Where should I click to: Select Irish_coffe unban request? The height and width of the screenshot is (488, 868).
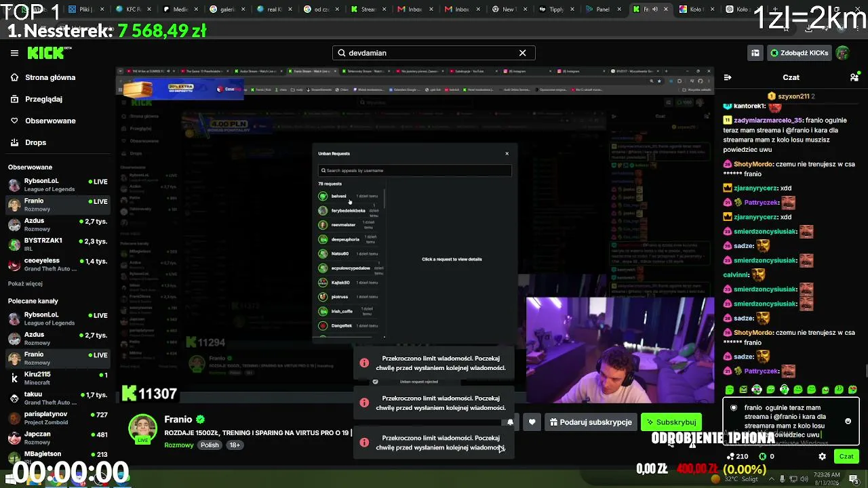click(x=350, y=311)
